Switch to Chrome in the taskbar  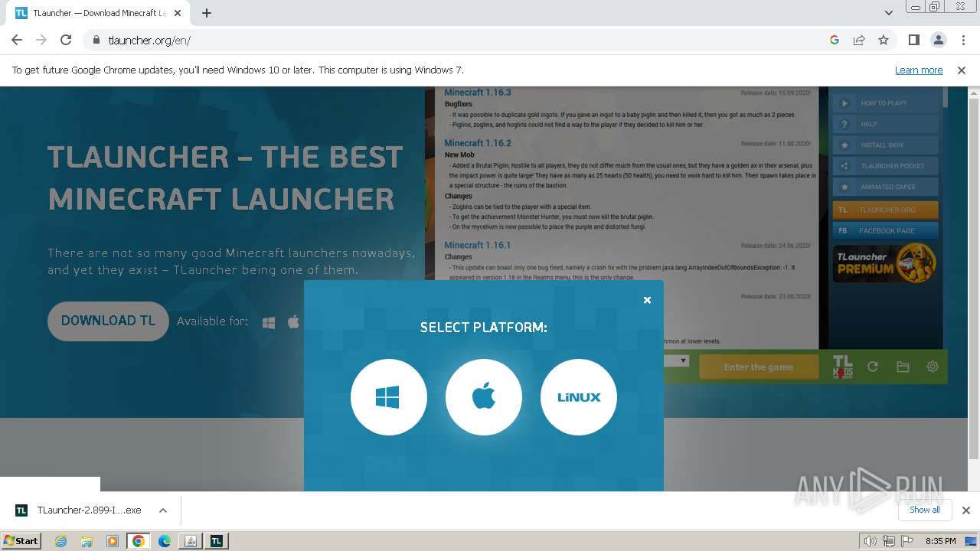pyautogui.click(x=139, y=541)
